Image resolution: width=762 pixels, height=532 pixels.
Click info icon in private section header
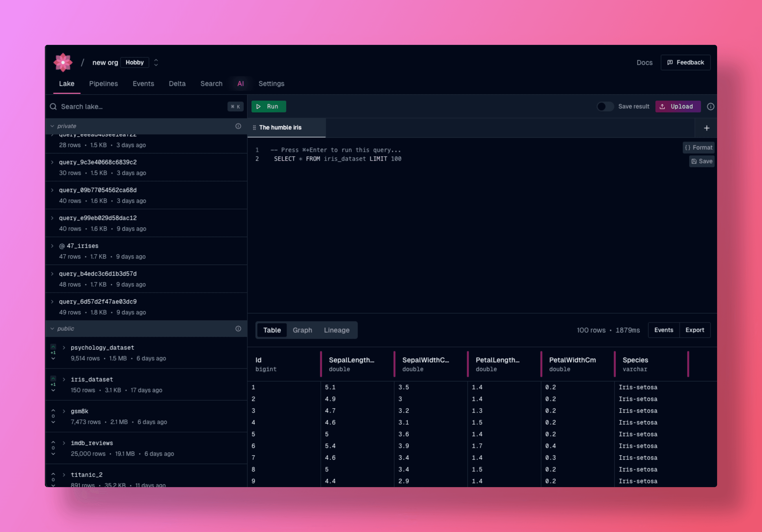(238, 126)
